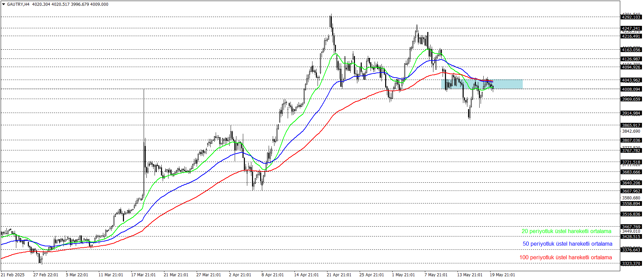Select the 3721.518 price level label

(631, 162)
